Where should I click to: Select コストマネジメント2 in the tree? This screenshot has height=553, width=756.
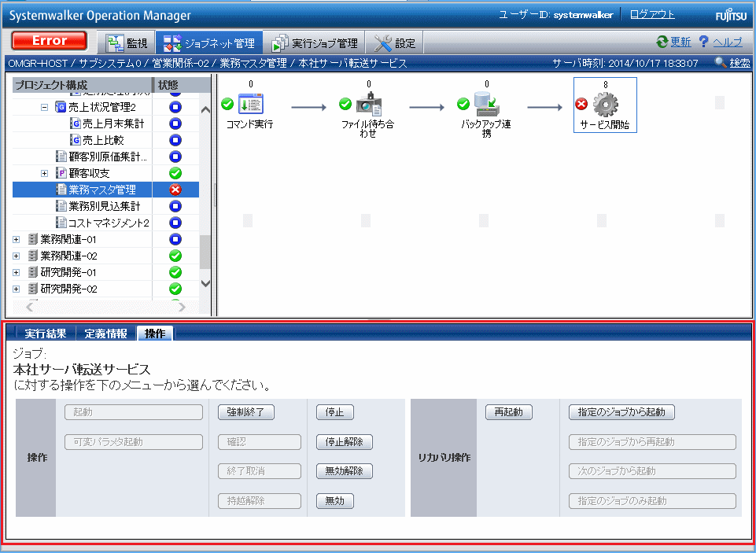[109, 223]
